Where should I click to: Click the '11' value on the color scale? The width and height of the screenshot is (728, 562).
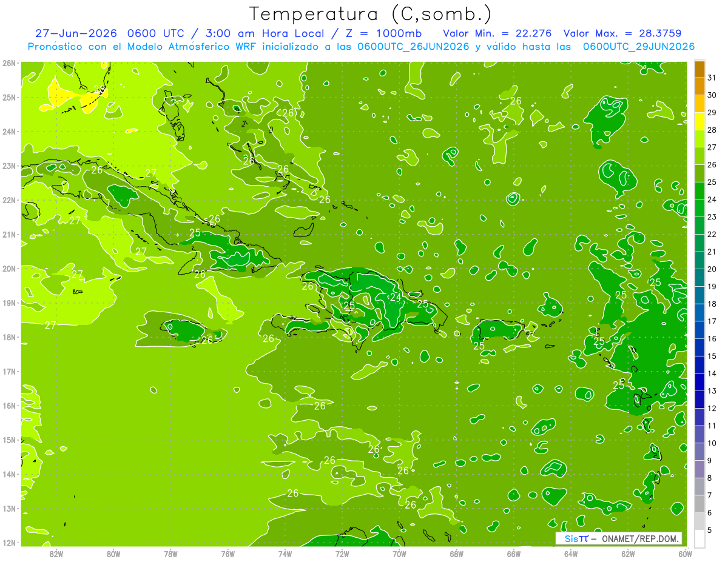(712, 426)
